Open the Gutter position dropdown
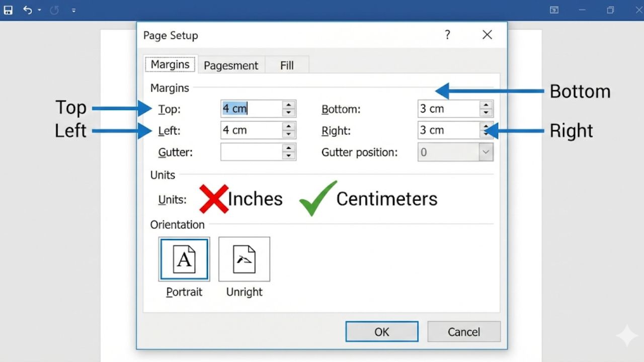 point(486,152)
